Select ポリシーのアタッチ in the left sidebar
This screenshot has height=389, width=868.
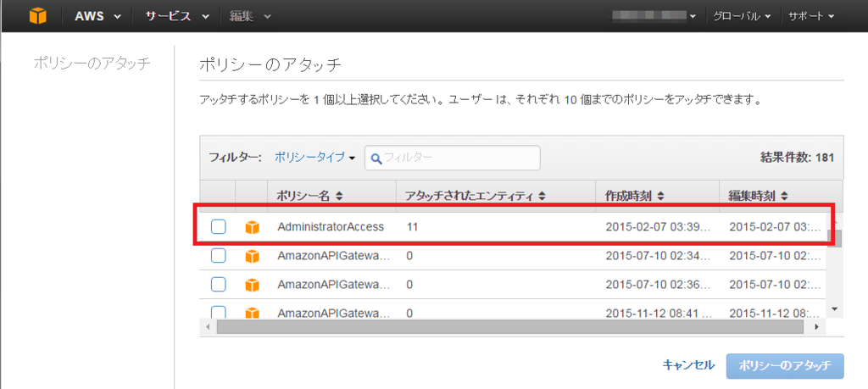[x=92, y=63]
